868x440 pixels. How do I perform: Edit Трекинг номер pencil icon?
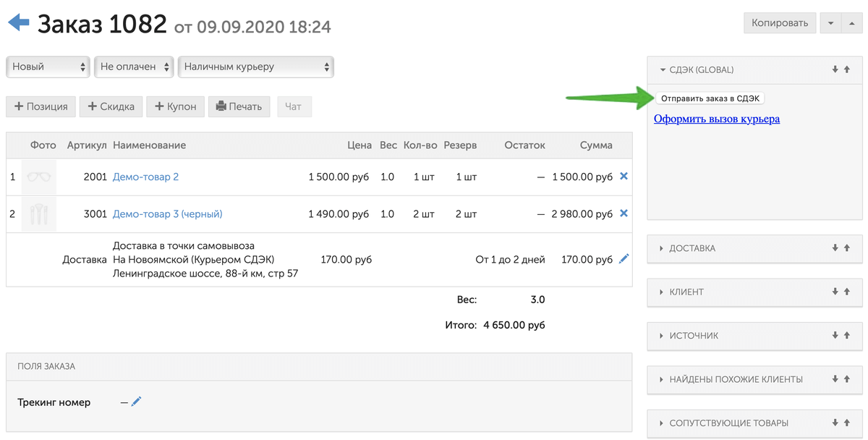click(136, 401)
